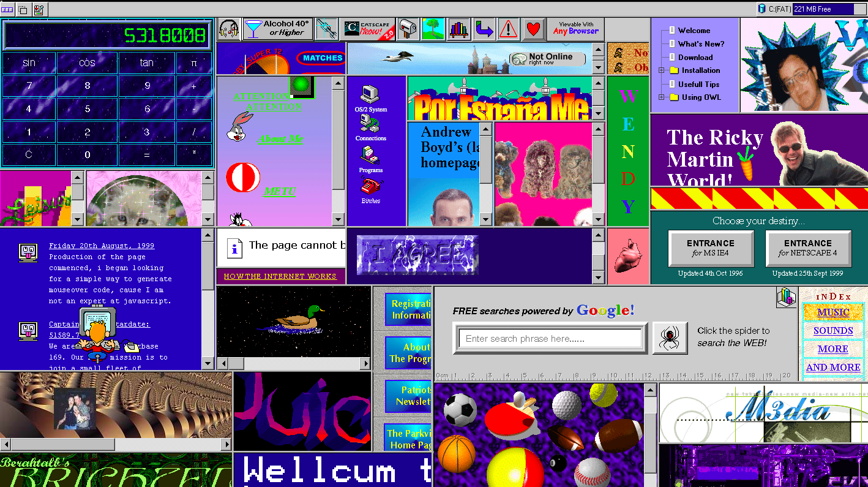Follow the HOW THE INTERNET WORKS link
This screenshot has height=487, width=868.
(280, 276)
